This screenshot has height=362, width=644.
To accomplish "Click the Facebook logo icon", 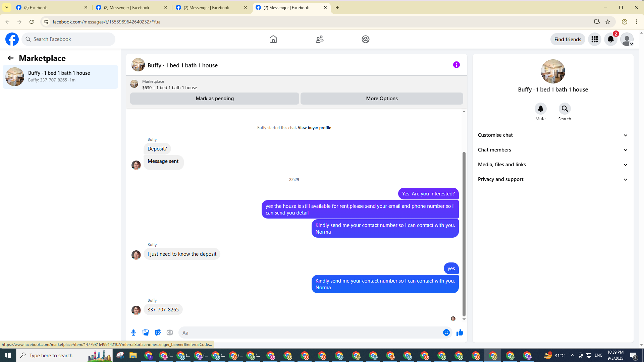I will tap(12, 39).
